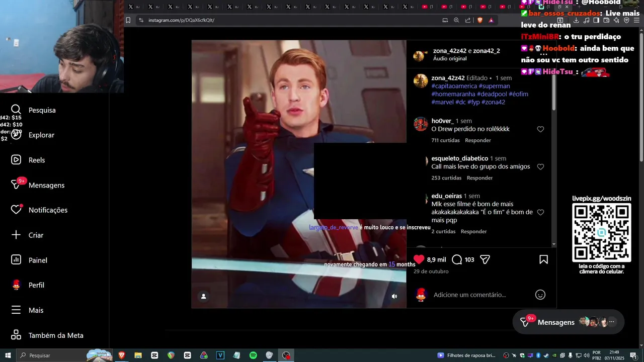The image size is (644, 362).
Task: Open Mensagens from the sidebar
Action: (x=38, y=185)
